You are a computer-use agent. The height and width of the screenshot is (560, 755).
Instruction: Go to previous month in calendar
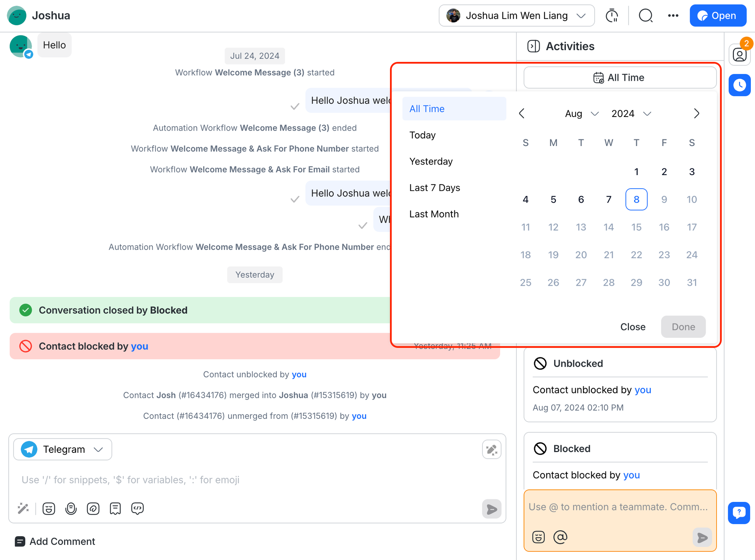click(x=522, y=114)
